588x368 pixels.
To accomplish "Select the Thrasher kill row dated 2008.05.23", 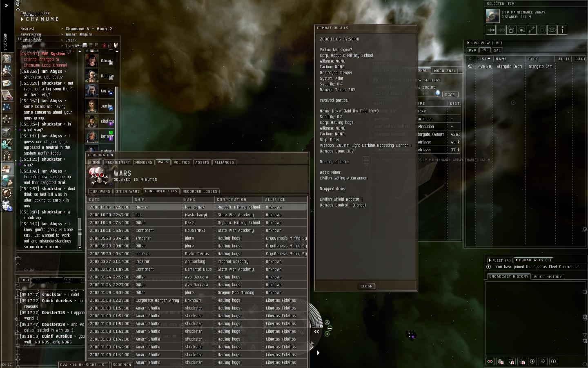I will click(x=197, y=238).
